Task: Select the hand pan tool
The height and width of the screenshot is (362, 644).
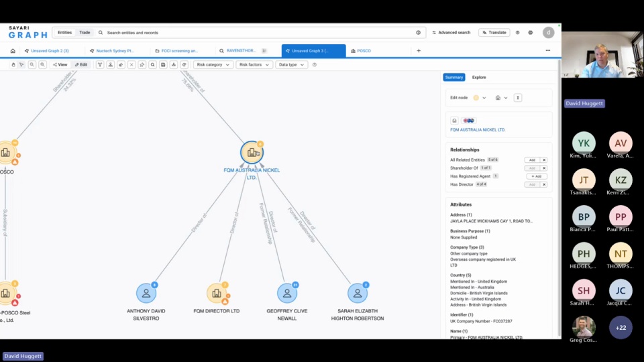Action: [x=13, y=65]
